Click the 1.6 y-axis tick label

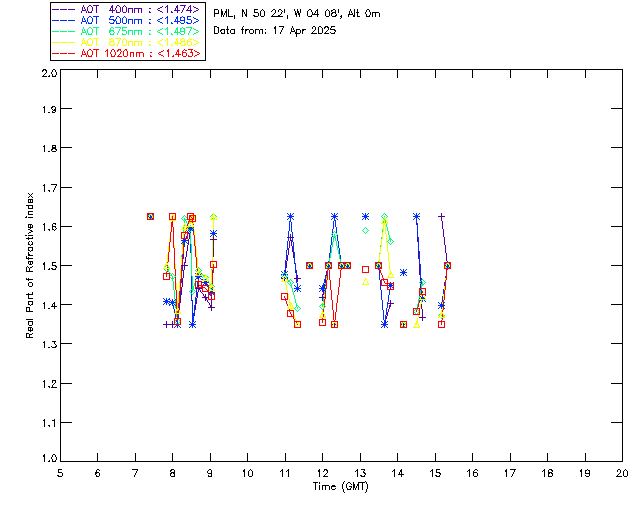pos(49,227)
